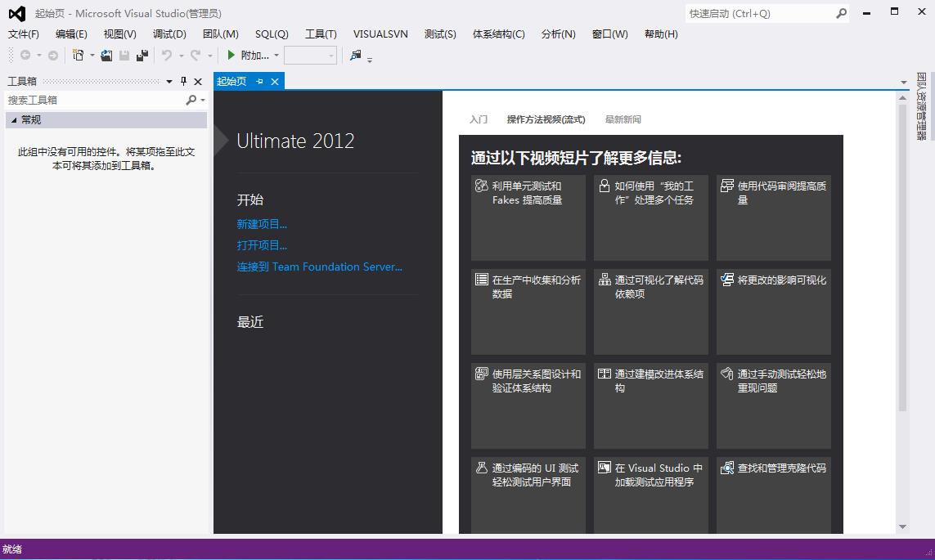Image resolution: width=935 pixels, height=560 pixels.
Task: Click the Undo toolbar icon
Action: pos(166,56)
